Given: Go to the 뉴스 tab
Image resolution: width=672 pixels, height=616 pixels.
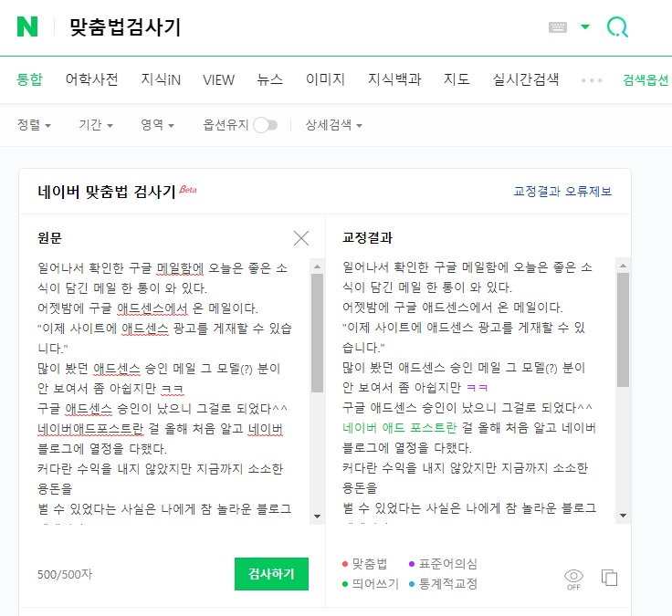Looking at the screenshot, I should coord(270,79).
